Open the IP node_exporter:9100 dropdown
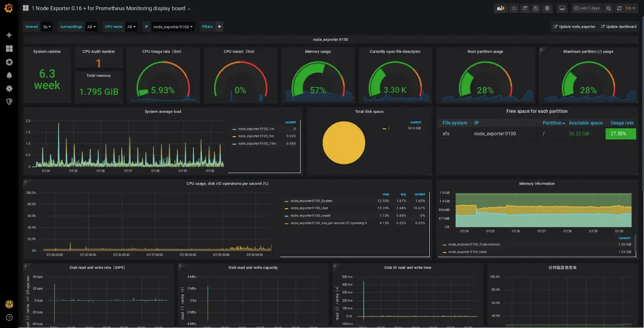Image resolution: width=644 pixels, height=328 pixels. pyautogui.click(x=173, y=27)
